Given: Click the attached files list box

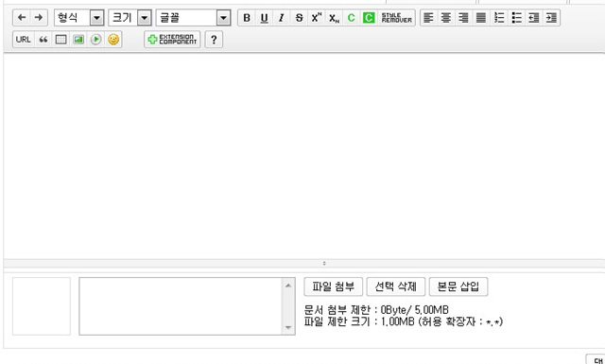Looking at the screenshot, I should 187,306.
